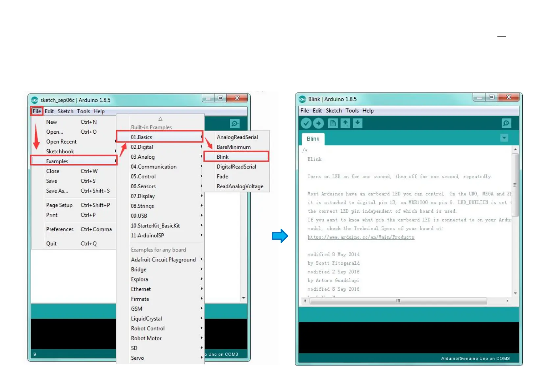Viewport: 554px width, 392px height.
Task: Choose Page Setup menu entry
Action: tap(74, 205)
